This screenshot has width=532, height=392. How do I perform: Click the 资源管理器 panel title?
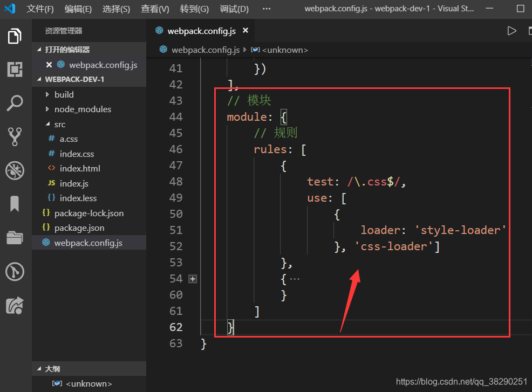point(64,31)
